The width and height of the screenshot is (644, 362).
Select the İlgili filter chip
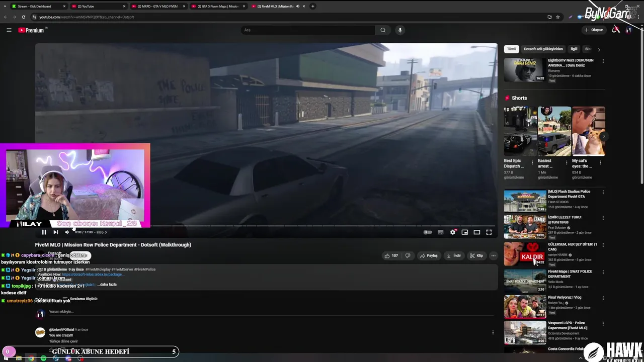[574, 49]
